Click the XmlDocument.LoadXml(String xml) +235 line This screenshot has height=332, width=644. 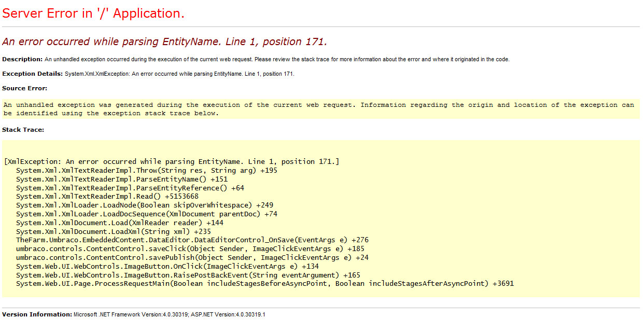pos(113,231)
